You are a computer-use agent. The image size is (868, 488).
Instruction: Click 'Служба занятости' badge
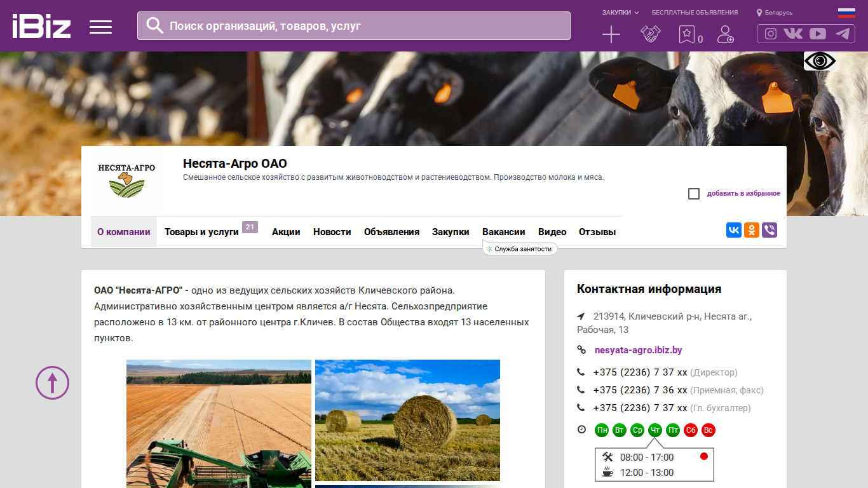[x=520, y=249]
